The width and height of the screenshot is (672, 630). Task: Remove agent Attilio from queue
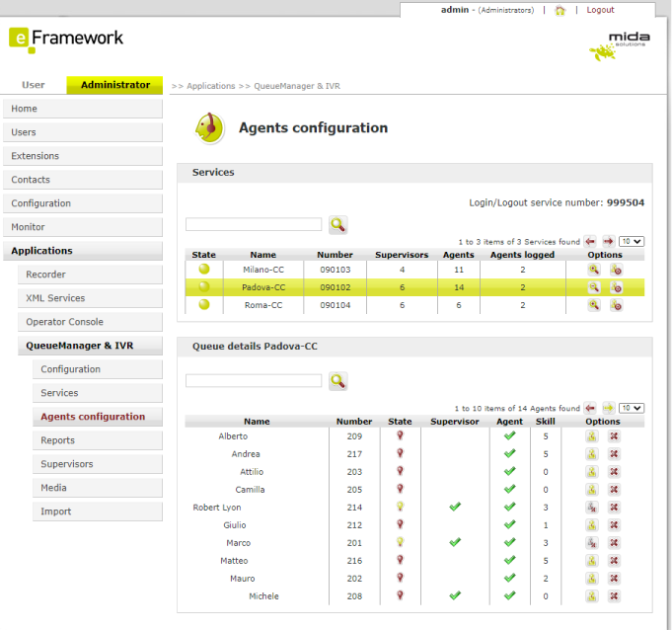614,472
